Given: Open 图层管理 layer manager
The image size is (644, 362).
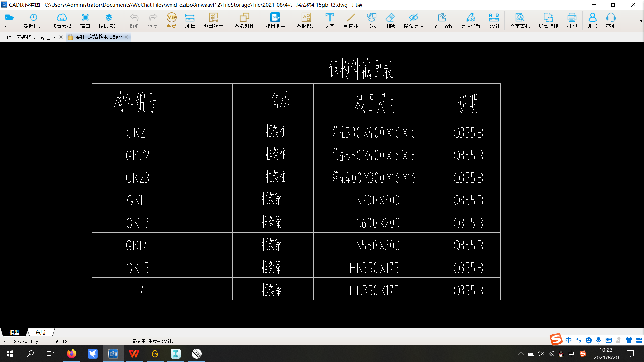Looking at the screenshot, I should [x=108, y=21].
